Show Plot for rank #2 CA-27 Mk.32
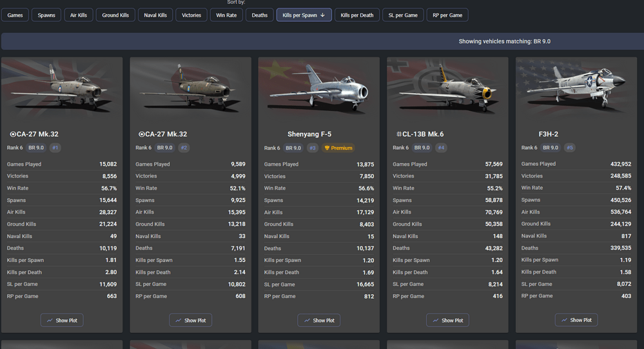 [191, 320]
